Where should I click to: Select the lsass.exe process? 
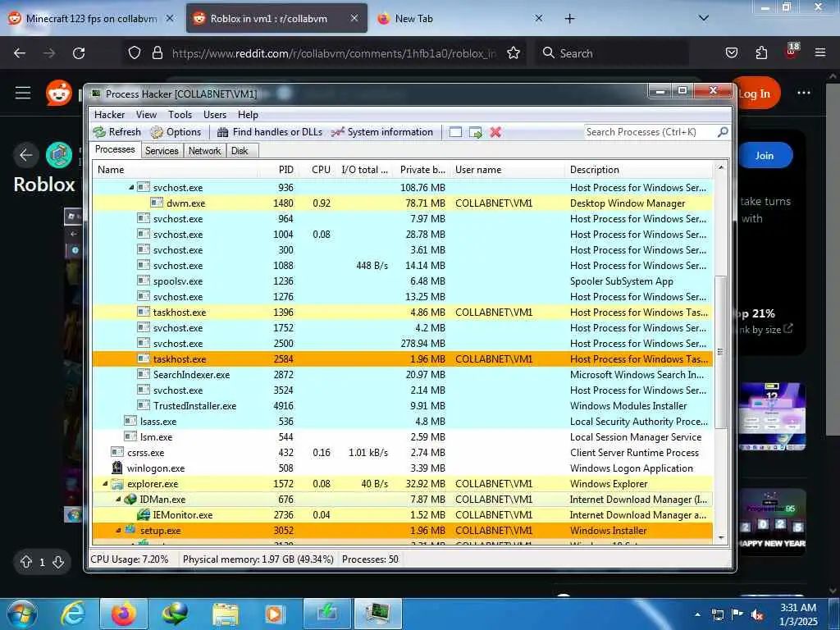pos(402,422)
